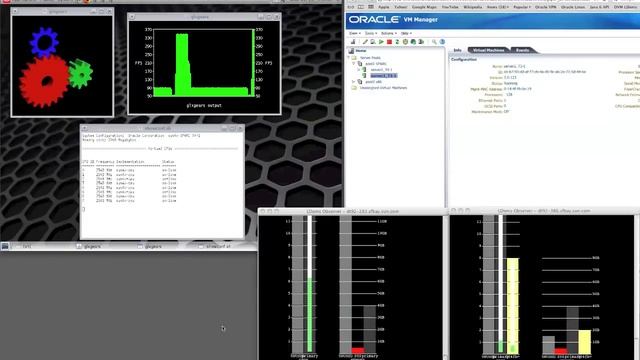Screen dimensions: 640x360
Task: Open the Popular bookmark folder dropdown
Action: [522, 7]
